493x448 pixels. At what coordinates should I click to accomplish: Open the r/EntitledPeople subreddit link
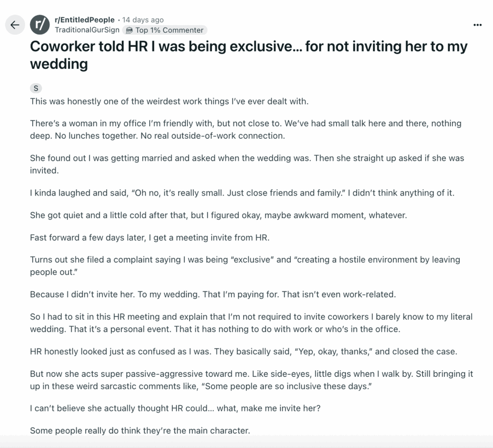click(85, 20)
